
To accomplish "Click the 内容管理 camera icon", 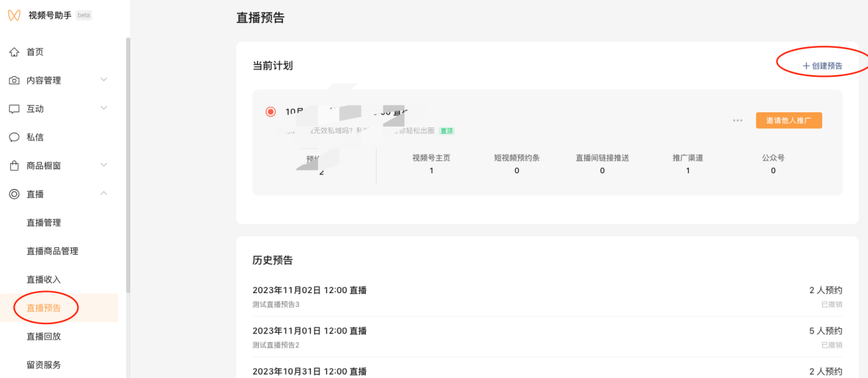I will click(x=14, y=80).
